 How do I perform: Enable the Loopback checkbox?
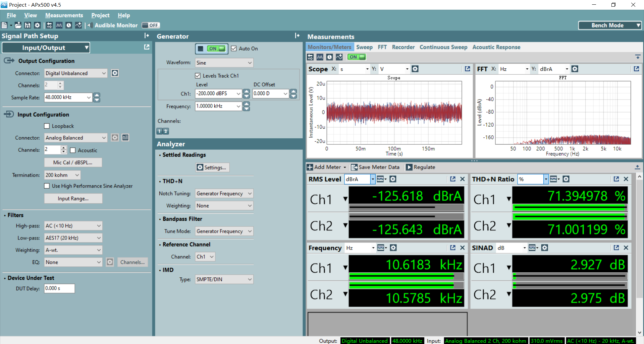[47, 126]
